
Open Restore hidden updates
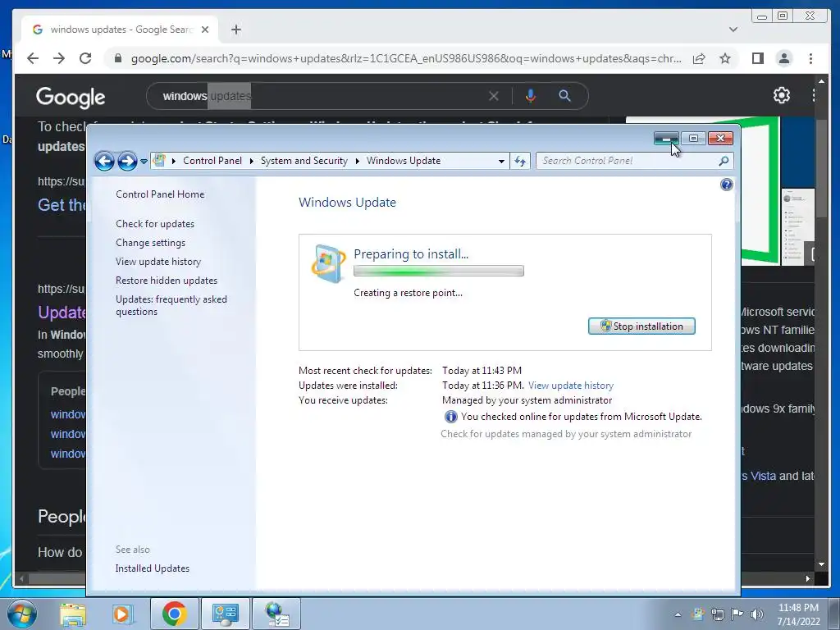click(x=166, y=281)
